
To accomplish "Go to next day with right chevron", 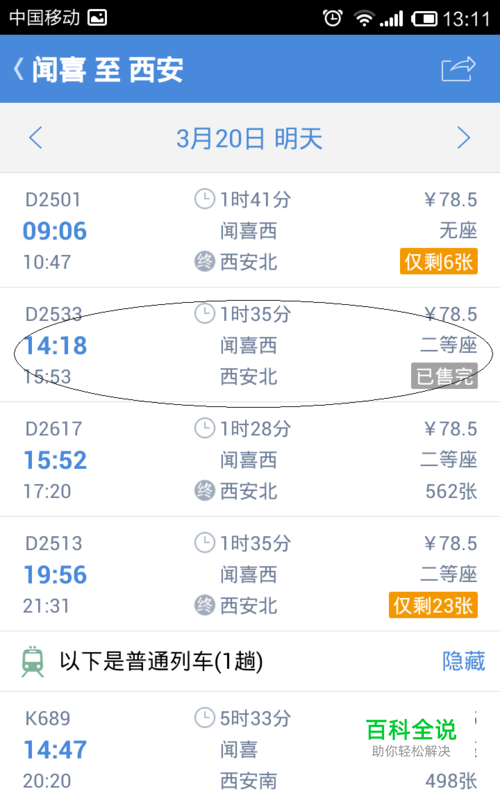I will (x=464, y=138).
